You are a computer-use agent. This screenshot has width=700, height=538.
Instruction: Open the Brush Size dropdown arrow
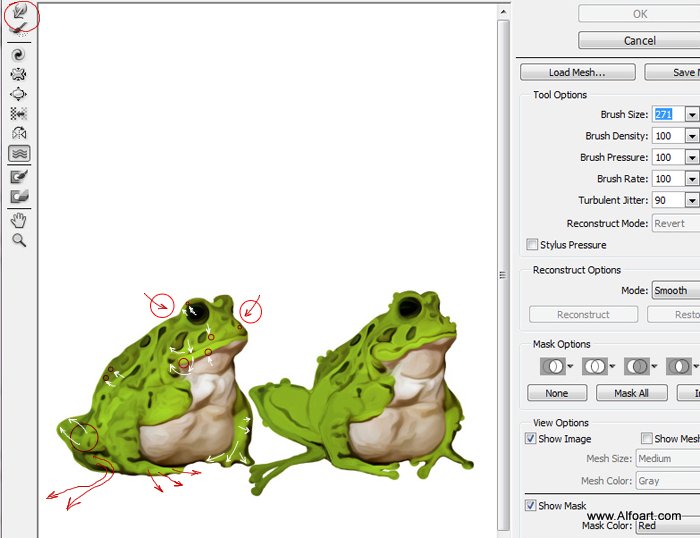(692, 114)
